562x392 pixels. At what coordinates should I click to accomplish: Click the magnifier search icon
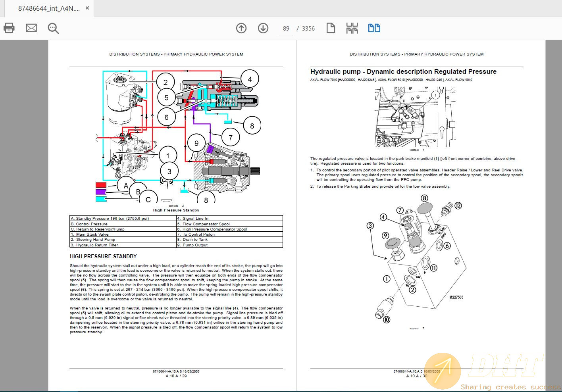pyautogui.click(x=53, y=28)
